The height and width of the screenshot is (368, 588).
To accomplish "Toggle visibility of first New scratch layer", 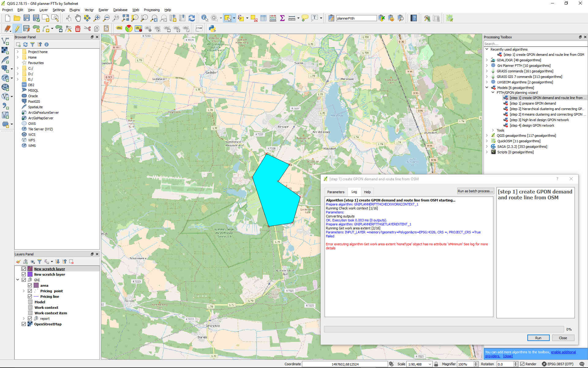I will point(24,269).
